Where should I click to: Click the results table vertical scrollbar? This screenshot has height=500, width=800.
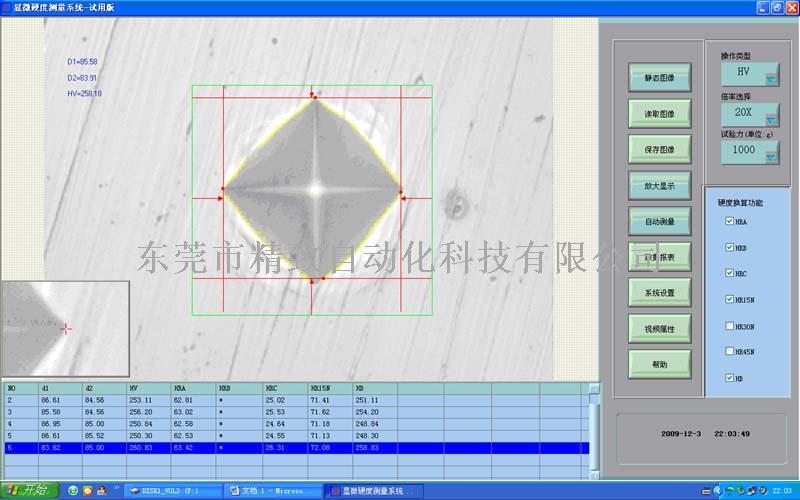pos(596,430)
